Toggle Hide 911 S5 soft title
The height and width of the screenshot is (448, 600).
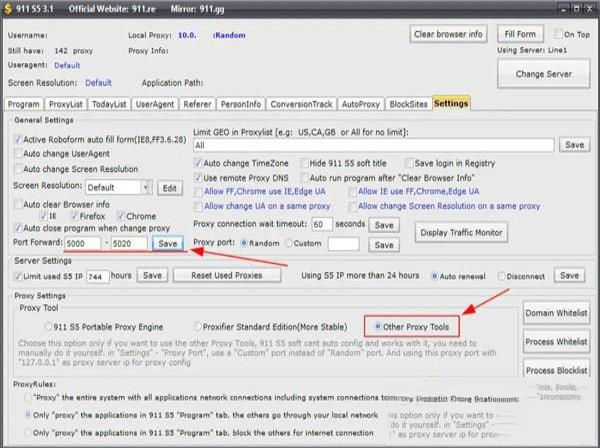click(x=302, y=163)
